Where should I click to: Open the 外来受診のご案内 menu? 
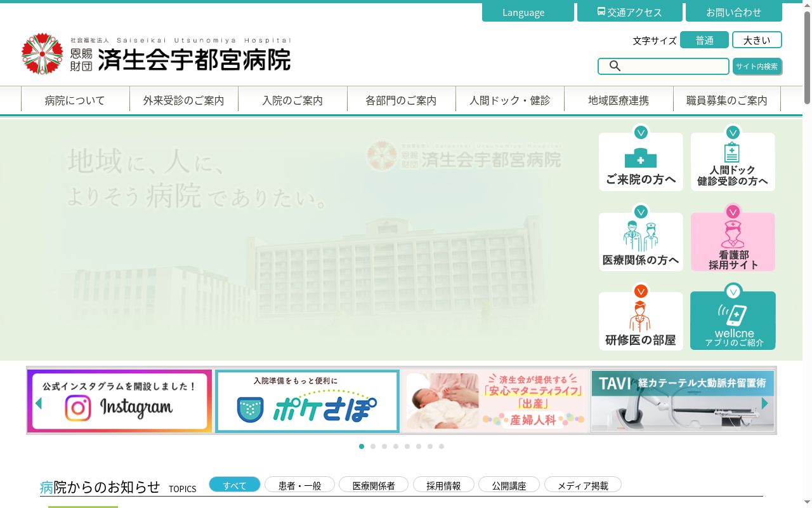(x=183, y=100)
